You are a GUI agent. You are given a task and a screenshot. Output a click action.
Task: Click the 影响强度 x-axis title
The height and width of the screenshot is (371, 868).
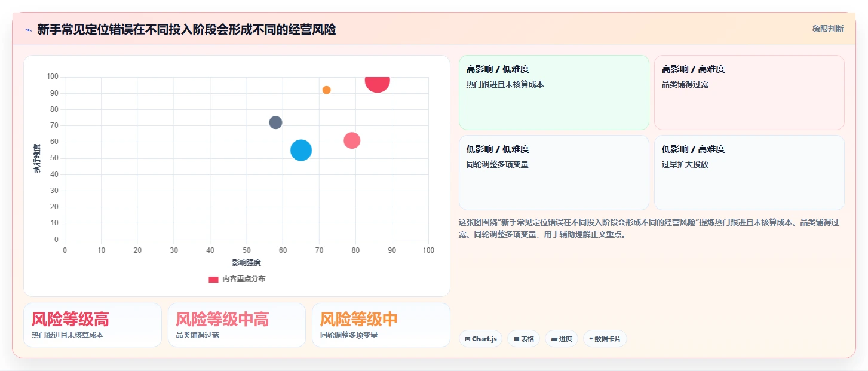click(247, 262)
